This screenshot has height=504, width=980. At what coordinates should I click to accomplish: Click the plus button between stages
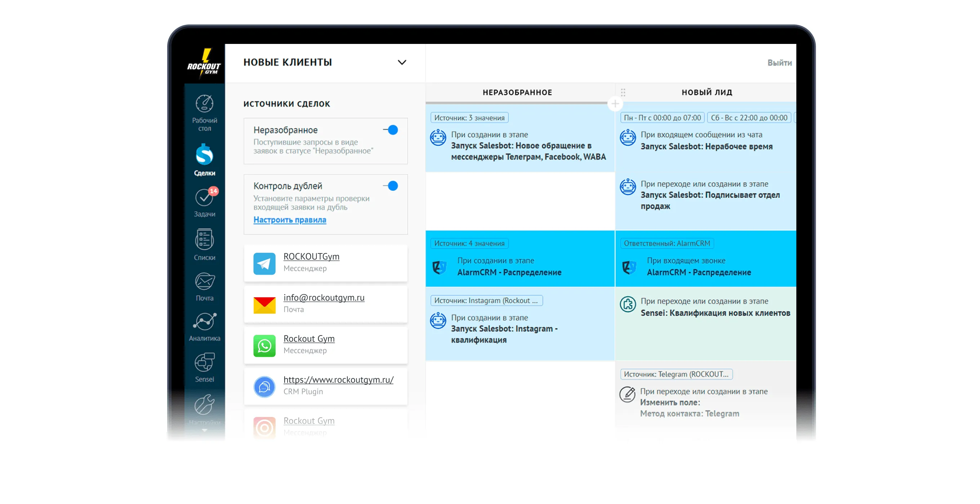[615, 103]
